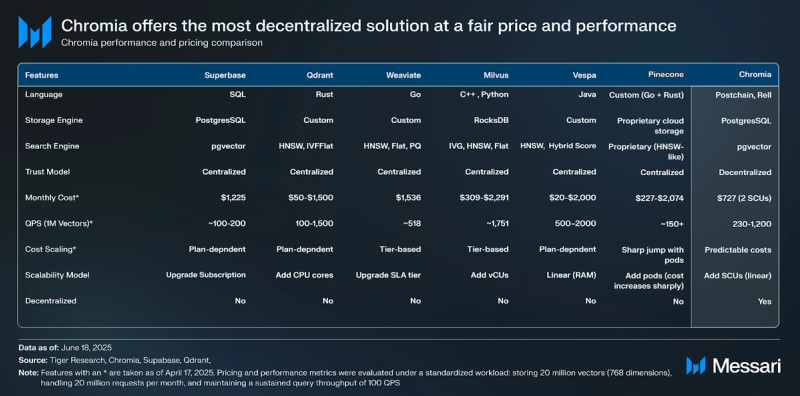This screenshot has width=800, height=396.
Task: Select the Features column header
Action: click(x=42, y=75)
